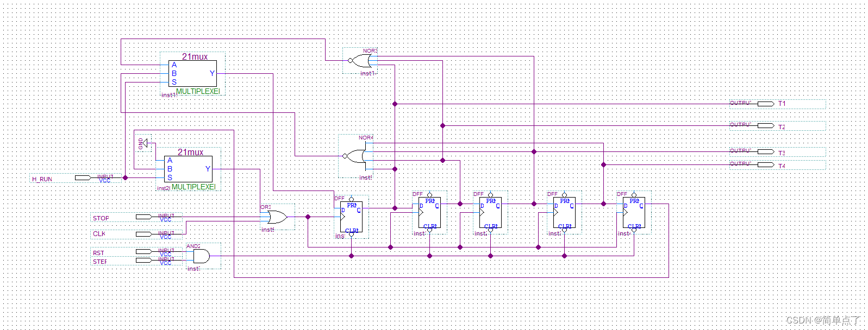868x330 pixels.
Task: Click the RST pin name label
Action: 98,253
